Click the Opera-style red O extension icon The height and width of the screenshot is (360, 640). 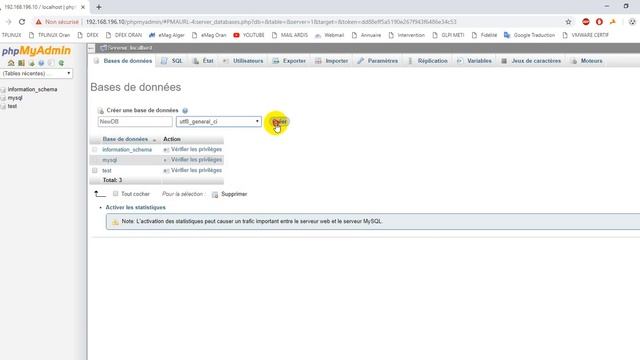point(599,22)
